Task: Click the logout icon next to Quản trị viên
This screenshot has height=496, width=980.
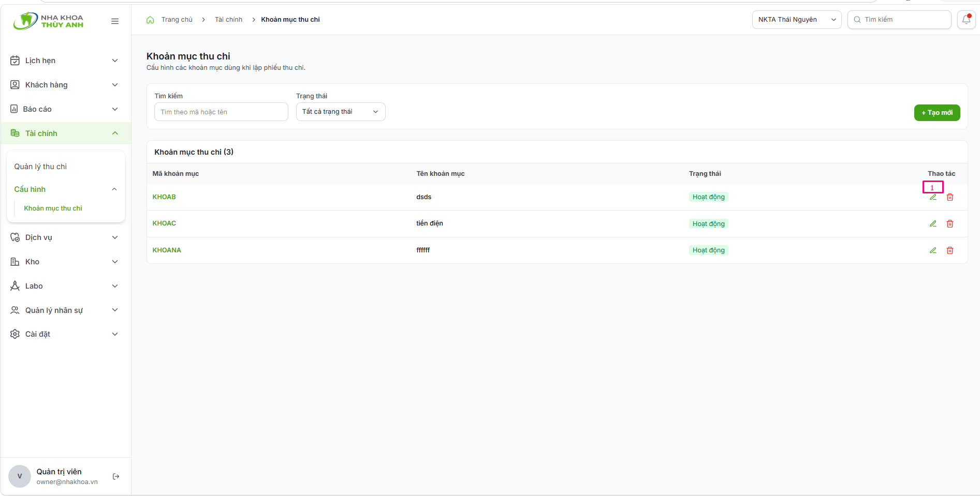Action: [116, 476]
